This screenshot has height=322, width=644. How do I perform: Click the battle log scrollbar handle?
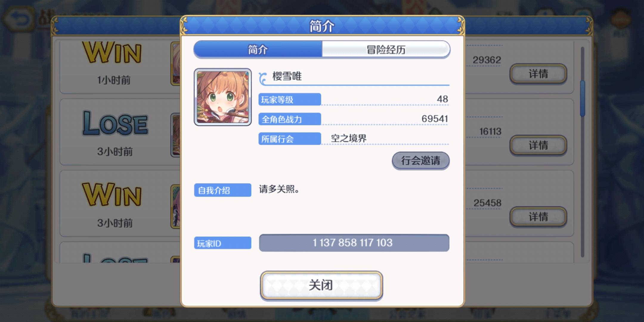(x=582, y=98)
